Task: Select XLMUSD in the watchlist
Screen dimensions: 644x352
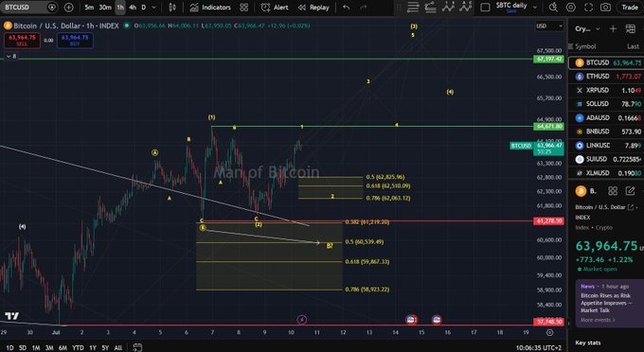Action: [607, 173]
